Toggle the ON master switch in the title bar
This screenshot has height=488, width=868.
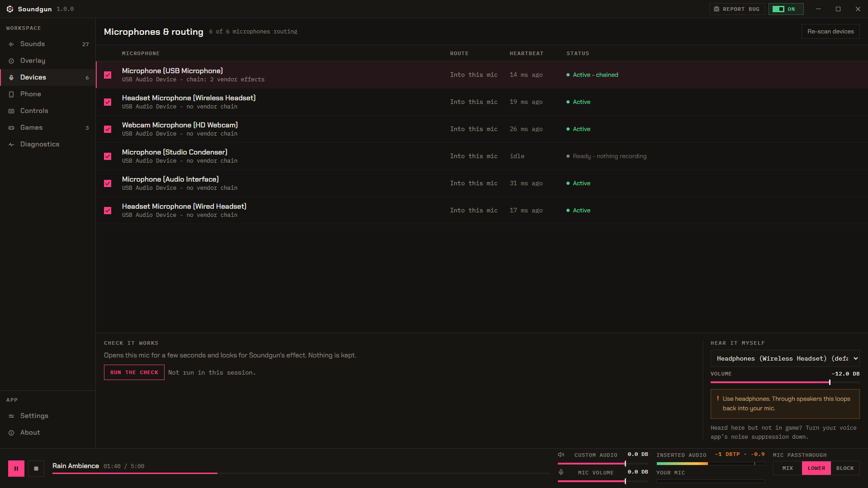point(786,9)
